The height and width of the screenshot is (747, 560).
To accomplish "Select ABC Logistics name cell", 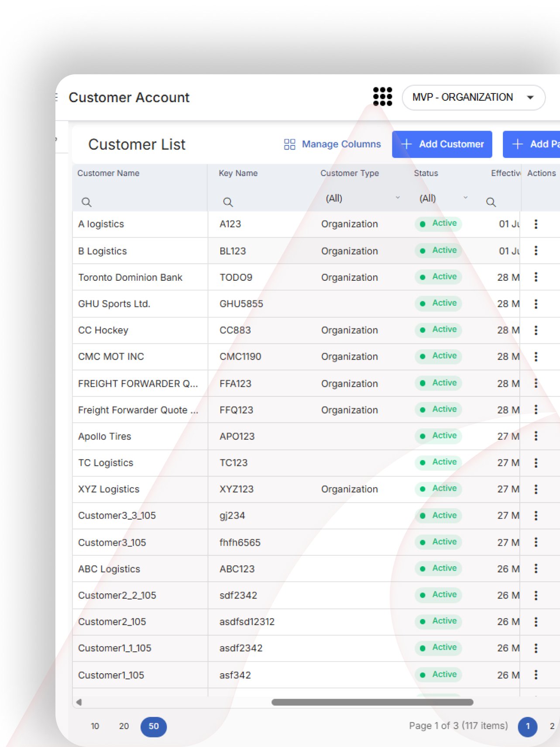I will pos(140,569).
